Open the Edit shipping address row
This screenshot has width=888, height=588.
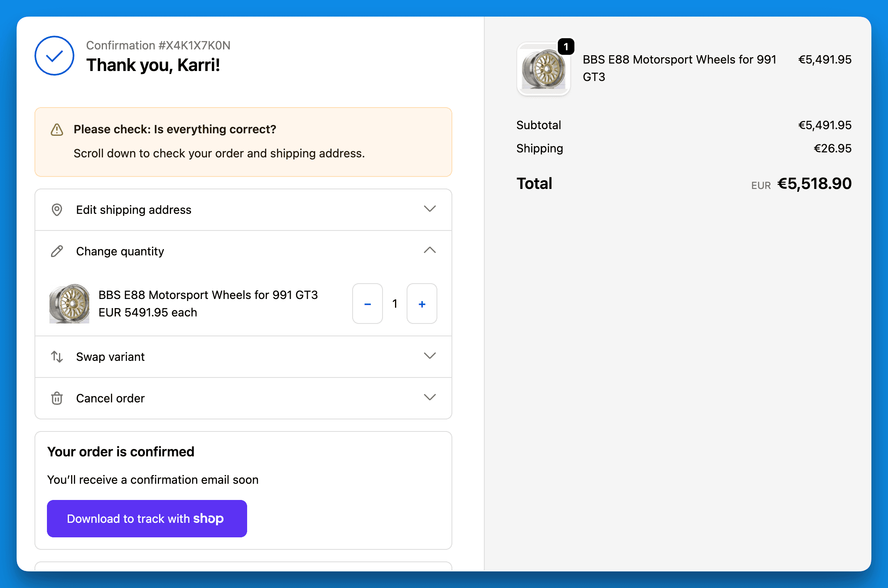pos(243,210)
